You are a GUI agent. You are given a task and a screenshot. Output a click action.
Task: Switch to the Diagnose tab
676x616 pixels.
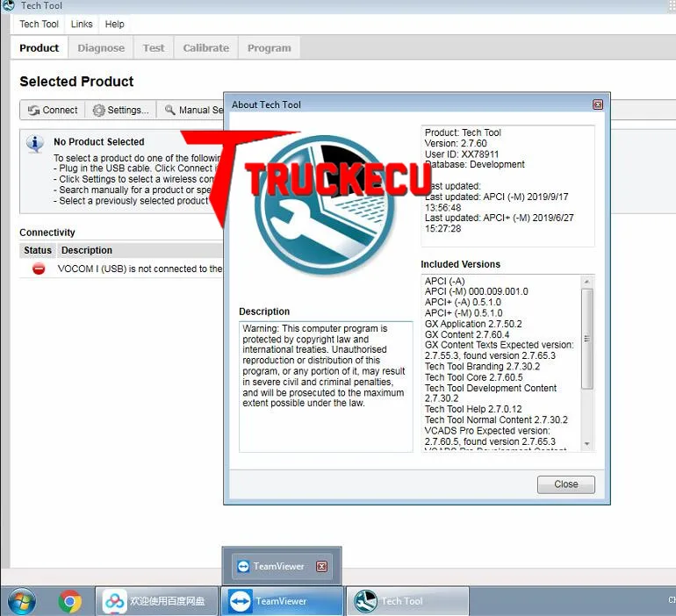click(x=101, y=47)
